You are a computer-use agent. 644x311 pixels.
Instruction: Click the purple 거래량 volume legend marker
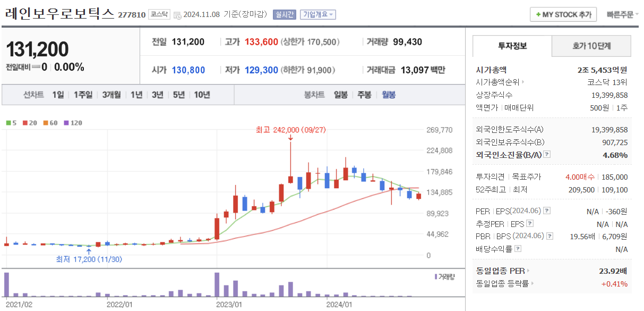tap(436, 276)
